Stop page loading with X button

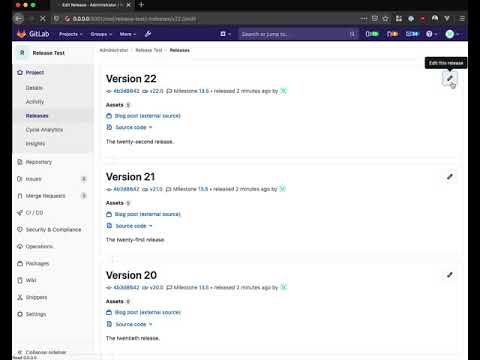[43, 19]
